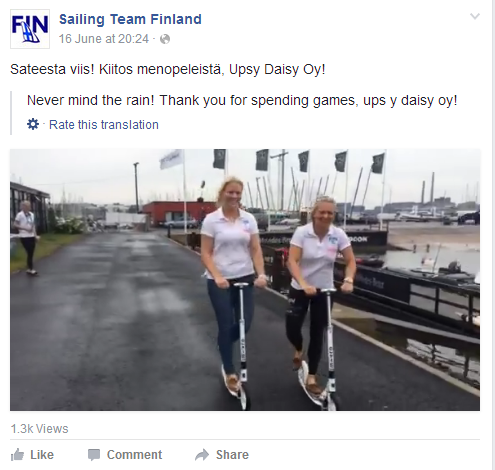
Task: Click the thumbs-up Like icon
Action: (17, 455)
